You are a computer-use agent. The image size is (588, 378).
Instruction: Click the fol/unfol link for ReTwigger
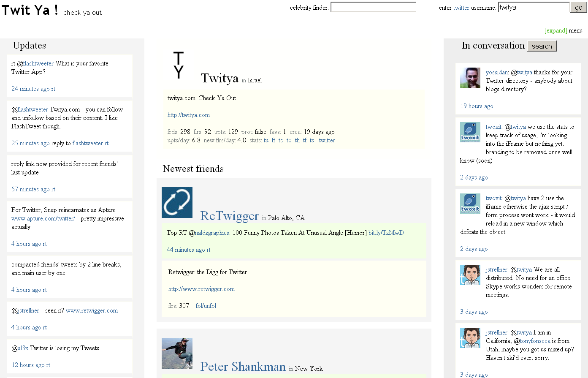pos(206,306)
